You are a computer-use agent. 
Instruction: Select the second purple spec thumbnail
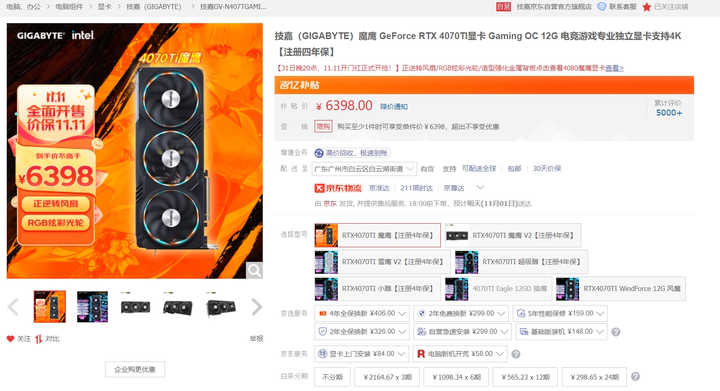tap(92, 307)
